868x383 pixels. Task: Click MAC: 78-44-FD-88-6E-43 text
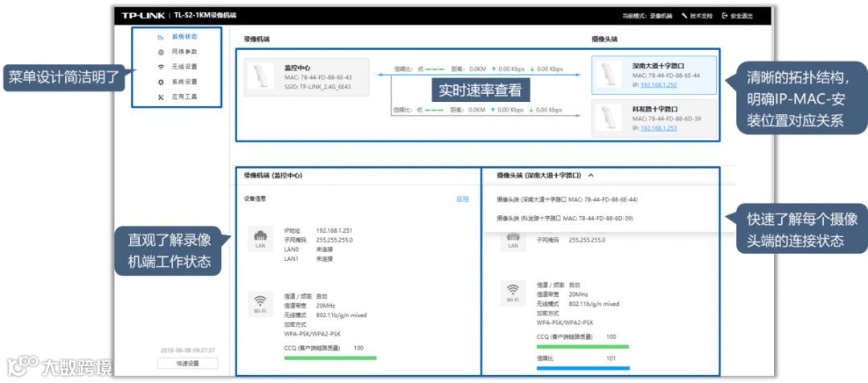[x=317, y=77]
